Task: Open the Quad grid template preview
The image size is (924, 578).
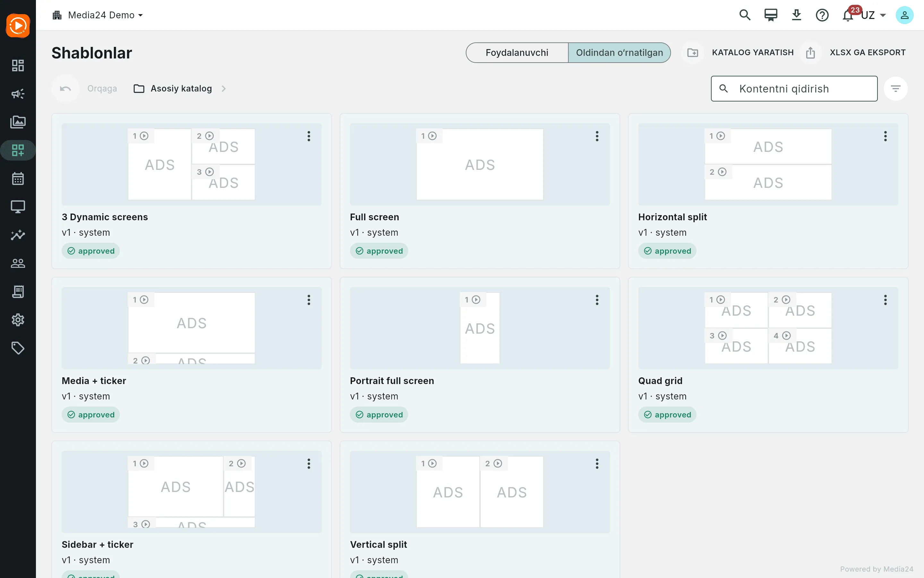Action: 768,328
